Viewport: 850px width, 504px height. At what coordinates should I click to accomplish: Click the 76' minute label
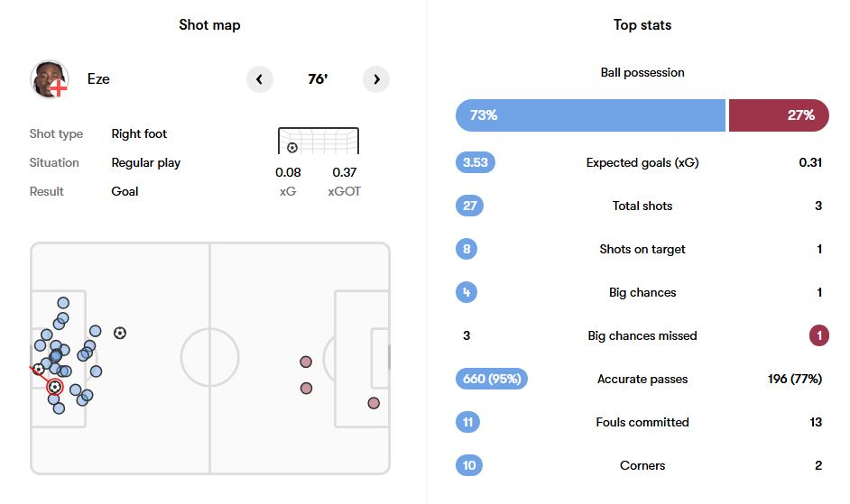pyautogui.click(x=318, y=79)
